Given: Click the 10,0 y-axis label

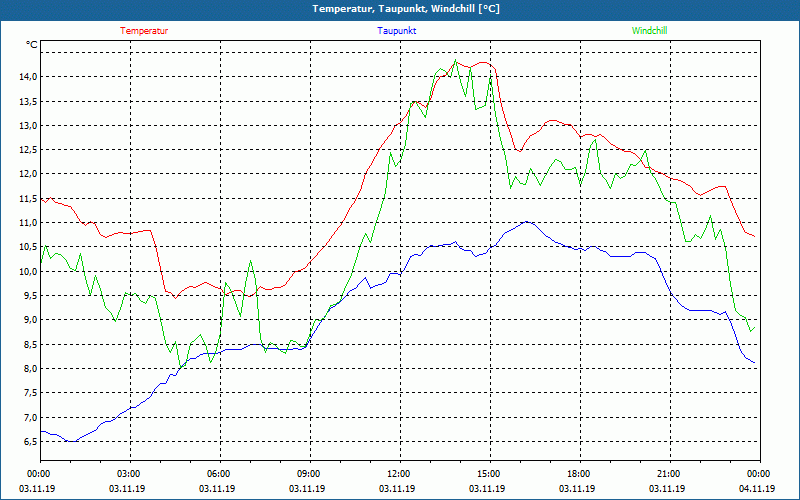Looking at the screenshot, I should pos(28,271).
